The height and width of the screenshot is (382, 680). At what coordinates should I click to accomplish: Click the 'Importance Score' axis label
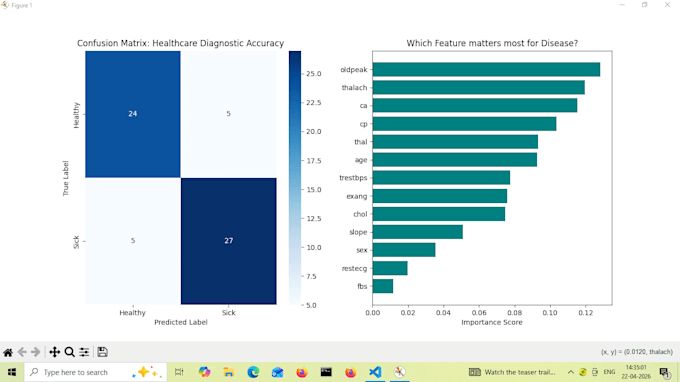(x=492, y=322)
